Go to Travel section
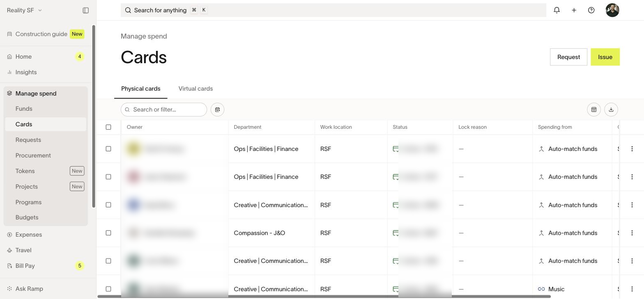 (46, 250)
